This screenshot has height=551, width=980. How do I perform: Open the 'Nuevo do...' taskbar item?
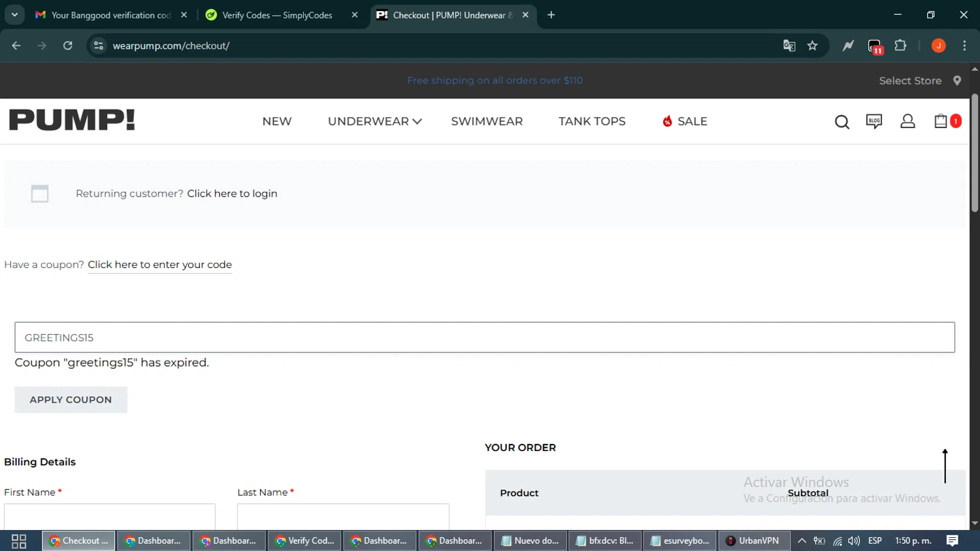tap(530, 541)
